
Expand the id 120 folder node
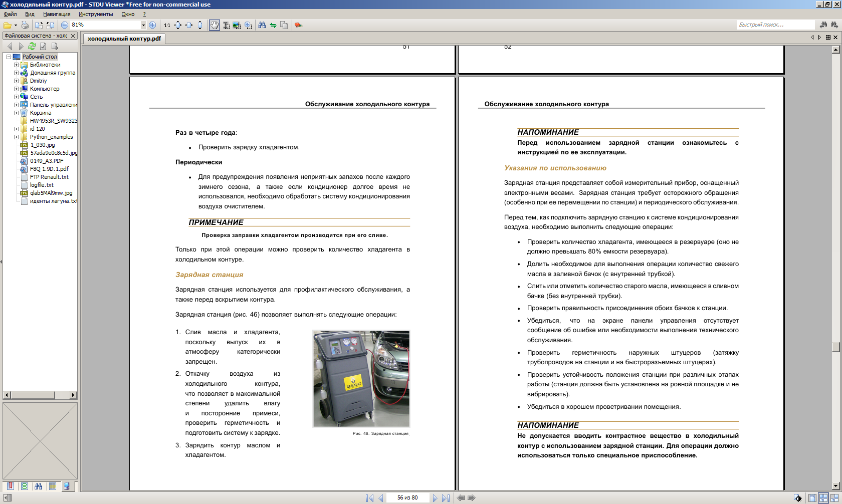click(x=16, y=129)
